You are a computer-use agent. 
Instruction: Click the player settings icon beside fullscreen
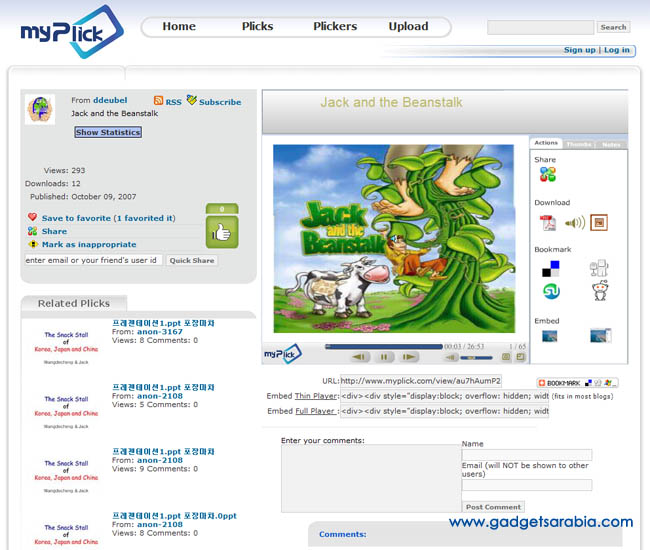506,357
